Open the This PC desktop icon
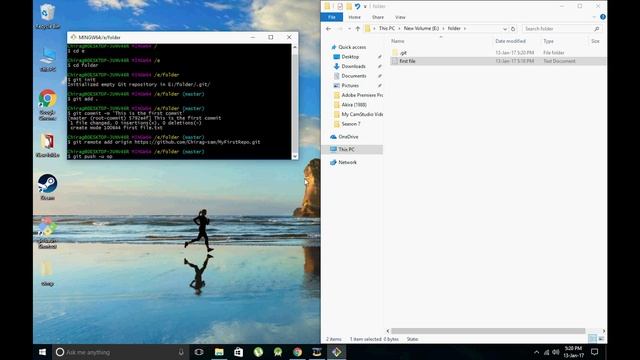 (48, 60)
